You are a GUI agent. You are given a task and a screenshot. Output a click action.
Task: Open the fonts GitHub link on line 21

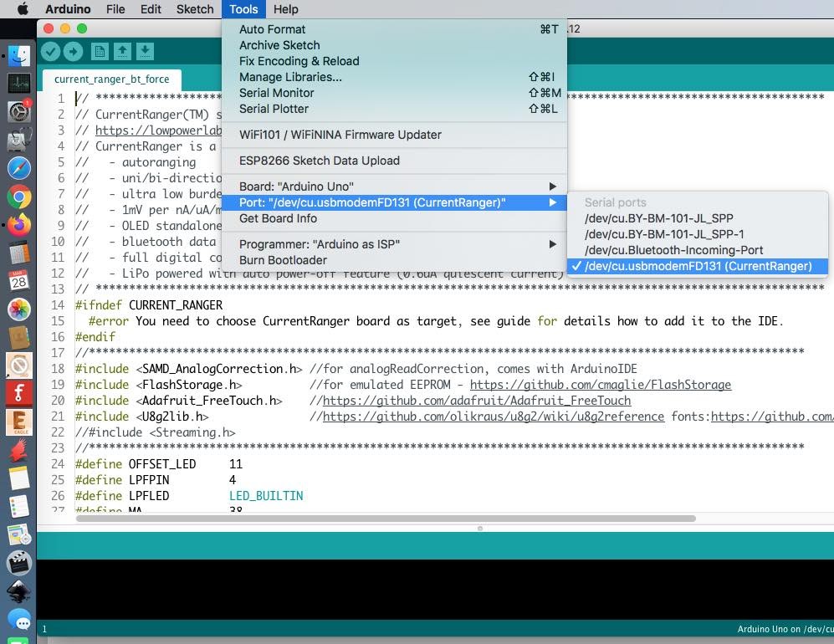pos(772,417)
